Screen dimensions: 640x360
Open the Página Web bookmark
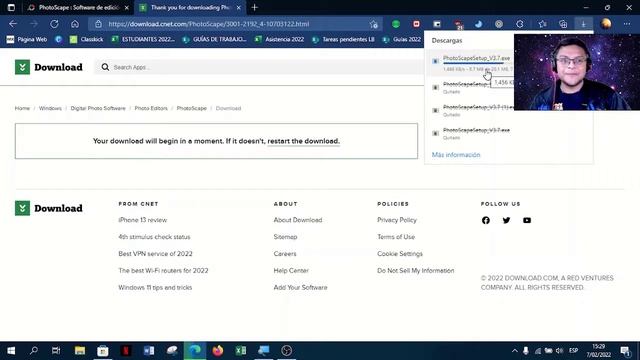pos(27,39)
